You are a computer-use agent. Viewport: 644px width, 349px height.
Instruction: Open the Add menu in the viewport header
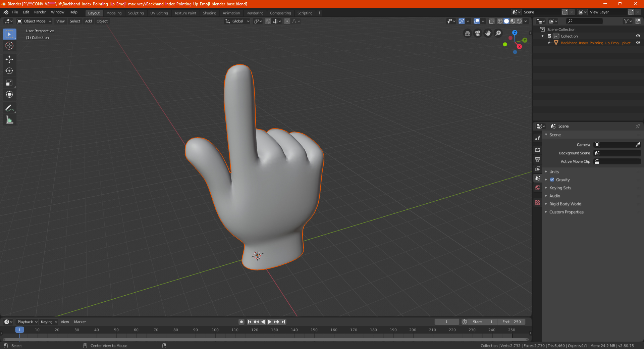[x=88, y=21]
